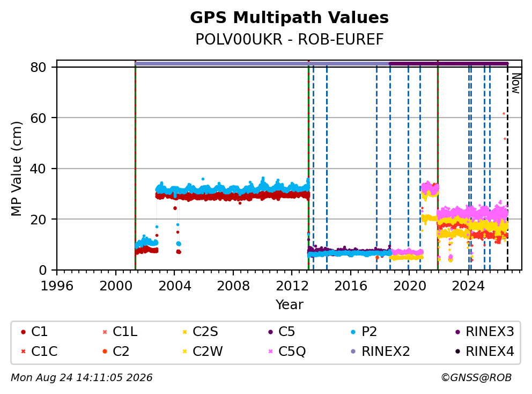Click the C2S yellow legend marker

click(x=185, y=332)
